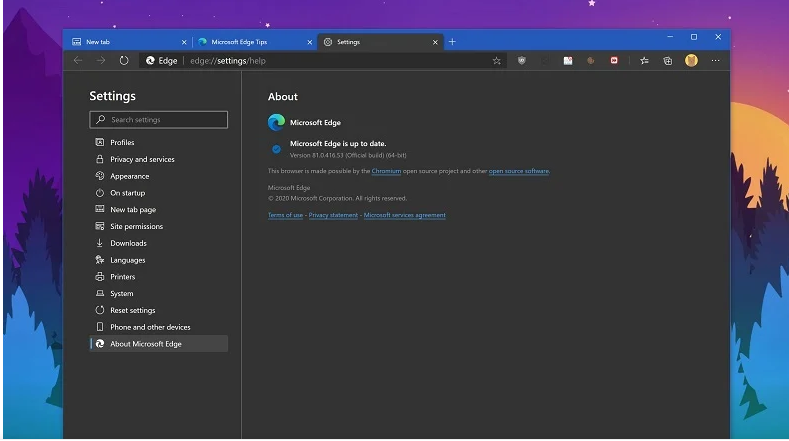Open the Privacy statement link
Screen dimensions: 789x441
(x=333, y=215)
